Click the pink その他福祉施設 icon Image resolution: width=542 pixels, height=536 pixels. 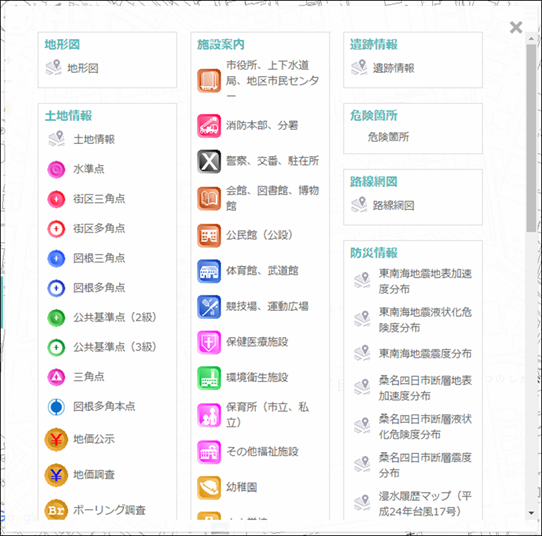209,452
